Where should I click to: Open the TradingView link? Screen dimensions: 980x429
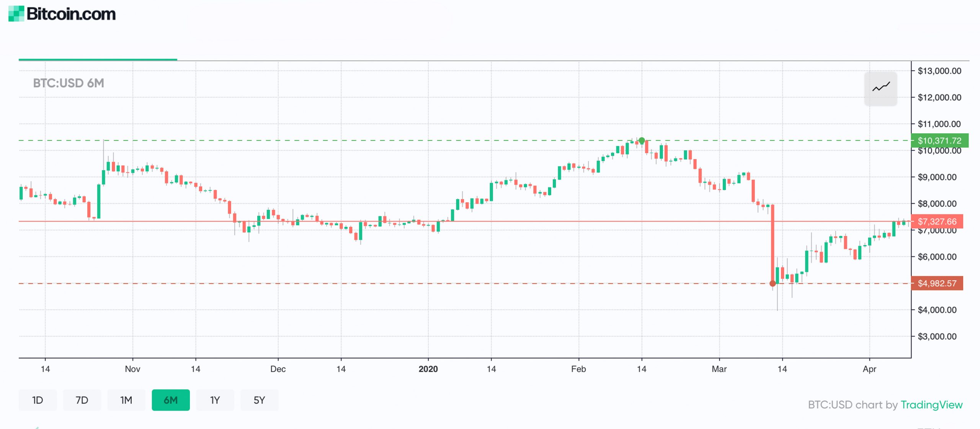[931, 405]
